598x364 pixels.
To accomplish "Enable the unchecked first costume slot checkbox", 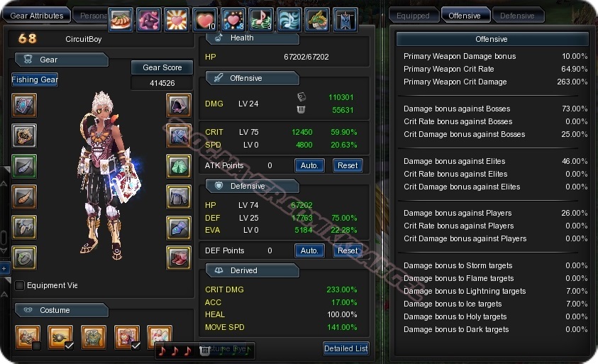I will [36, 346].
